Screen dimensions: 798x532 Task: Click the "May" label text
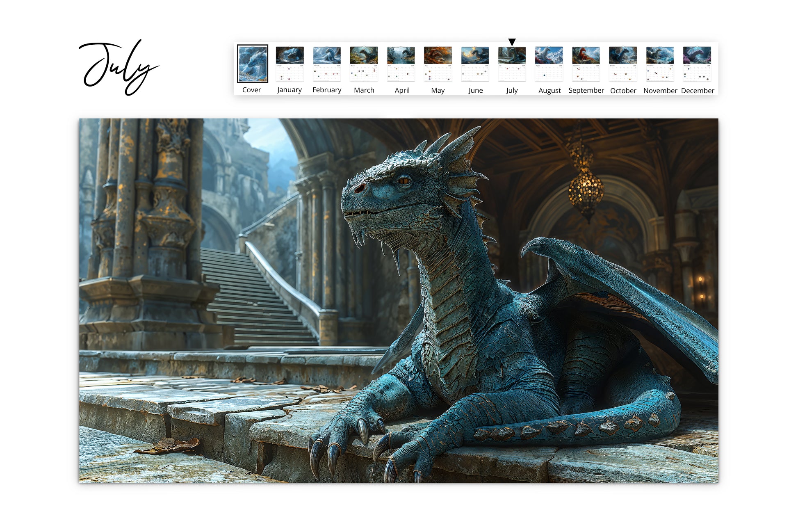click(438, 90)
